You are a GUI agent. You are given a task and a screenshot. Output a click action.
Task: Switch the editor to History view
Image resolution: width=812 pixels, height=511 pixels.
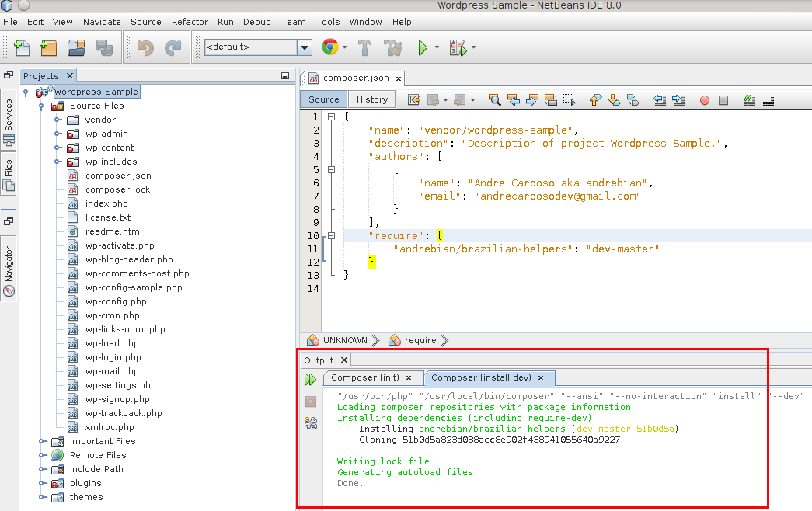[372, 99]
